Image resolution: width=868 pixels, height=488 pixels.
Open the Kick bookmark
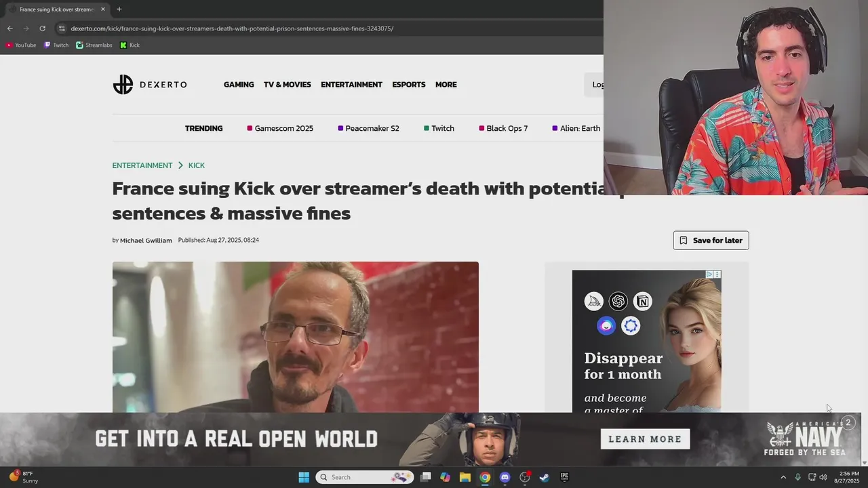(x=130, y=45)
